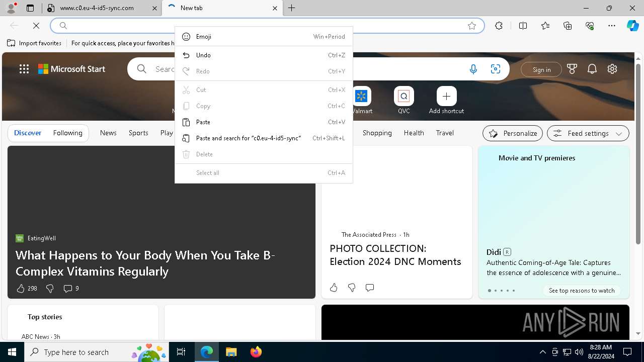Choose Paste from the context menu
The image size is (644, 362).
(x=264, y=122)
